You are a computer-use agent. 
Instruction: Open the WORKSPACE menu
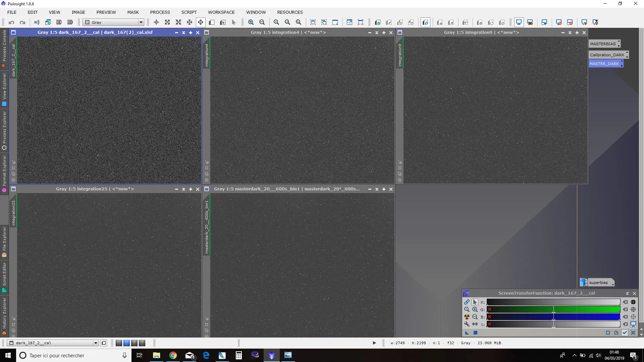[x=221, y=12]
